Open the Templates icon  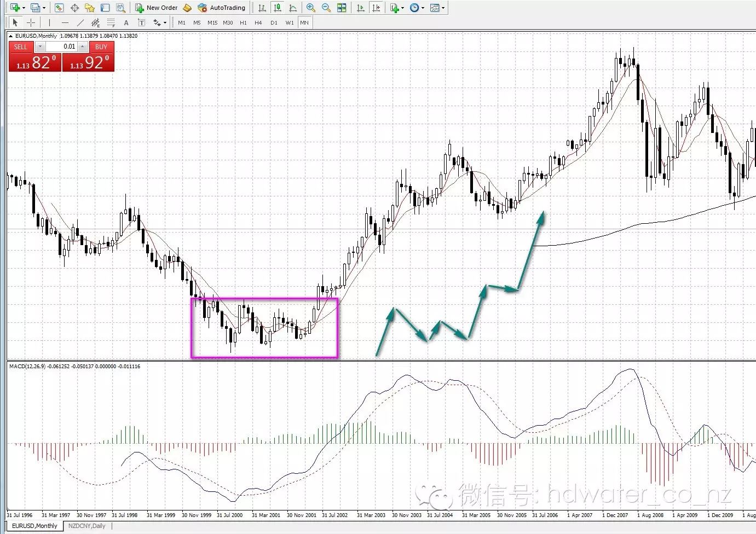[x=435, y=8]
